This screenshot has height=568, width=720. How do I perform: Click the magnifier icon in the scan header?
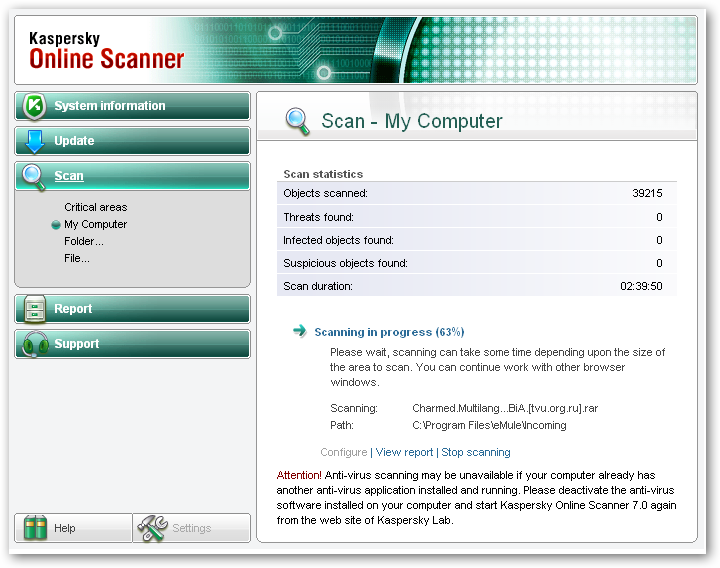tap(298, 121)
